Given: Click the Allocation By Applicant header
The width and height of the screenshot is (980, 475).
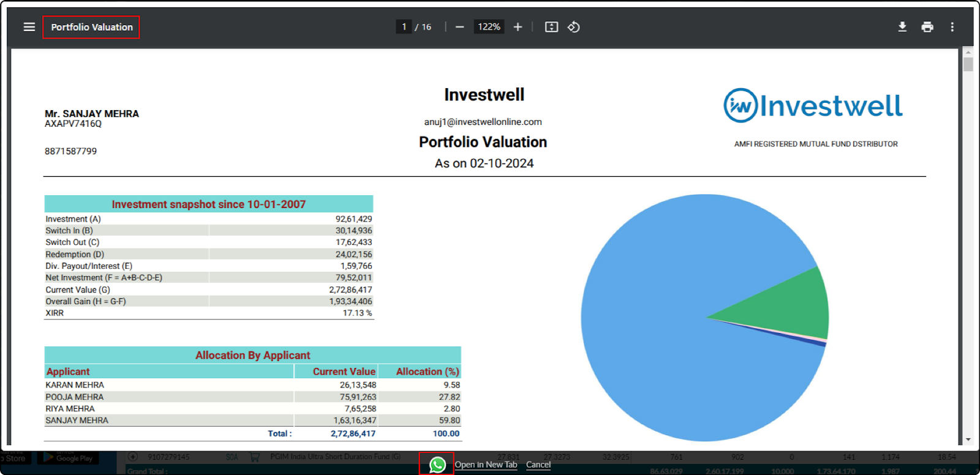Looking at the screenshot, I should pyautogui.click(x=252, y=355).
